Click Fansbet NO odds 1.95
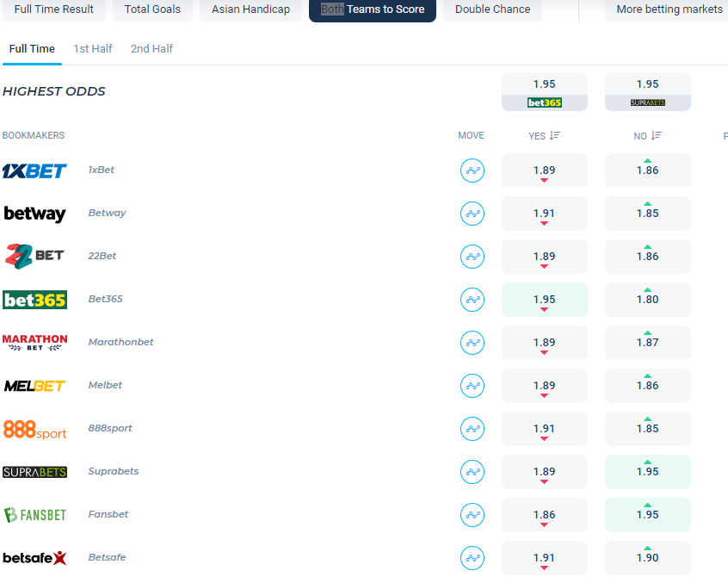Screen dimensions: 728x583 tap(647, 515)
